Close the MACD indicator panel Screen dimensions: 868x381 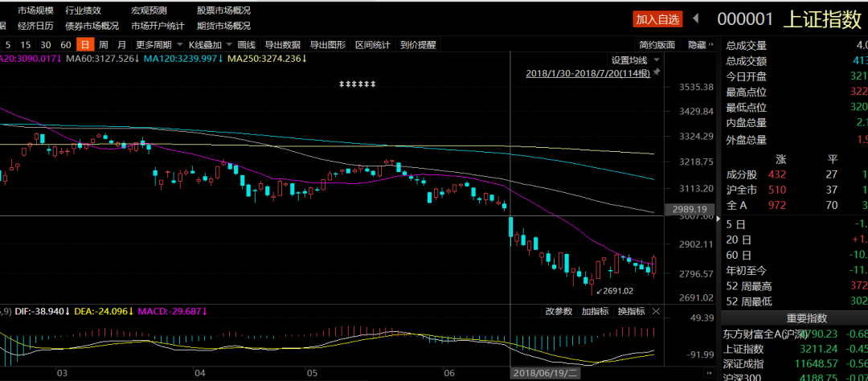click(x=656, y=311)
